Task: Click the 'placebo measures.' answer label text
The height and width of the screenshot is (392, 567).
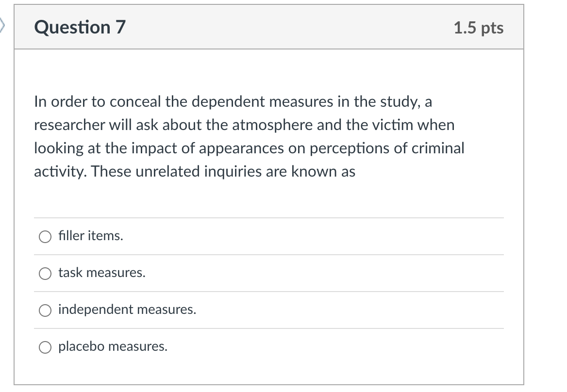Action: (113, 346)
